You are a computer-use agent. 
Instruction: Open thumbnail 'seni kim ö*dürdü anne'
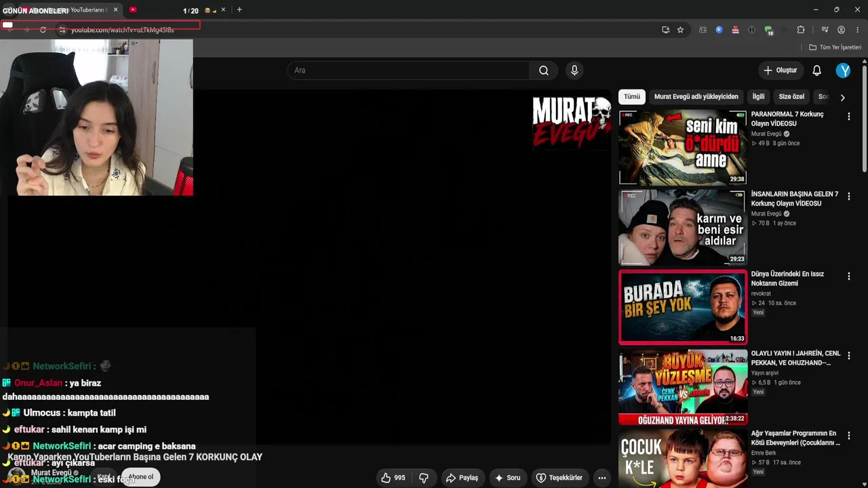click(682, 147)
